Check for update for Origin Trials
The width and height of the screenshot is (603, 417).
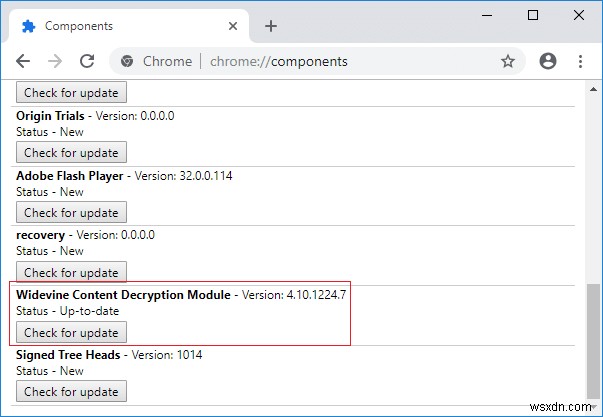tap(71, 152)
